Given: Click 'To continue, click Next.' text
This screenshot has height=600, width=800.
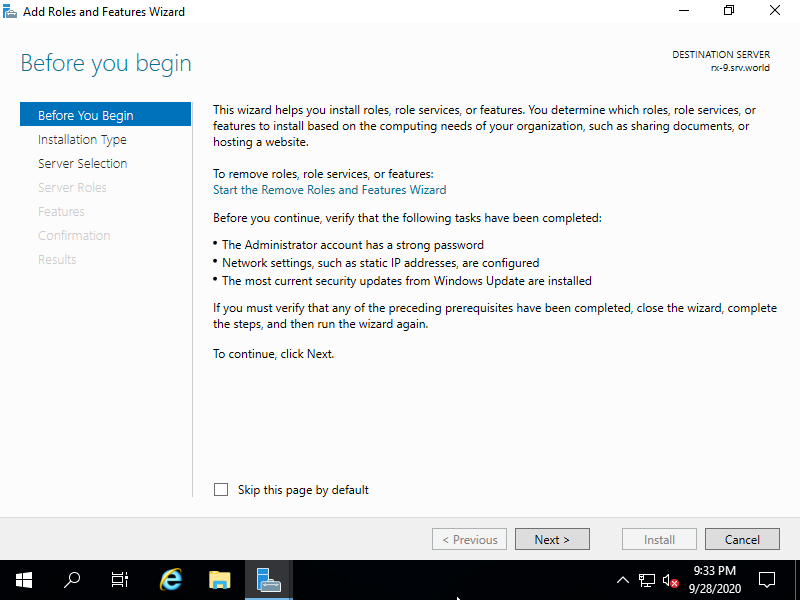Looking at the screenshot, I should 273,354.
